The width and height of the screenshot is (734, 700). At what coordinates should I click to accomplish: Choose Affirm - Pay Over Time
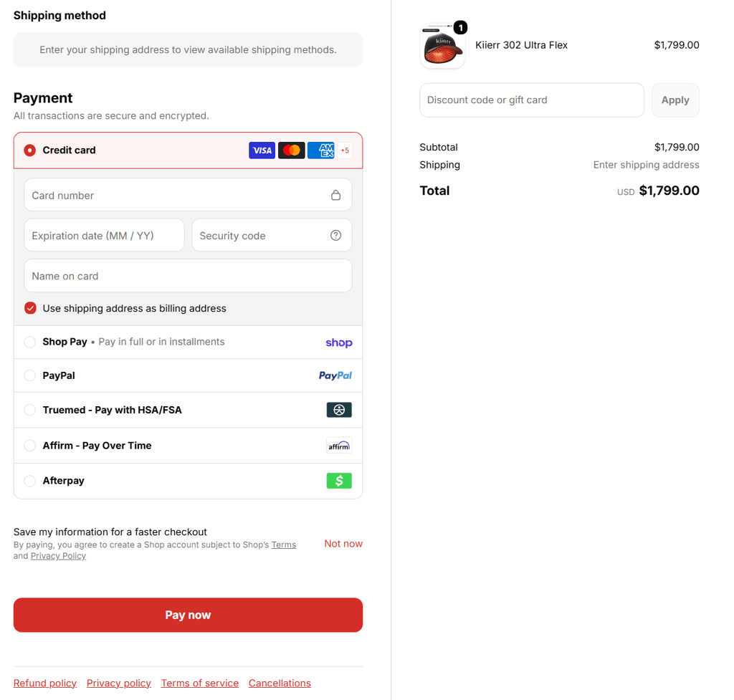coord(189,446)
